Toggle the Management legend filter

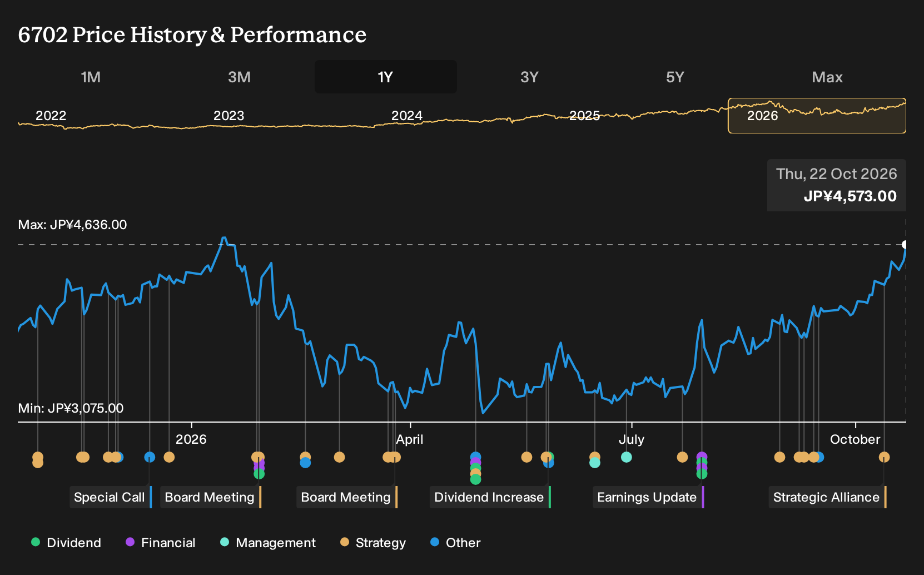(x=268, y=543)
